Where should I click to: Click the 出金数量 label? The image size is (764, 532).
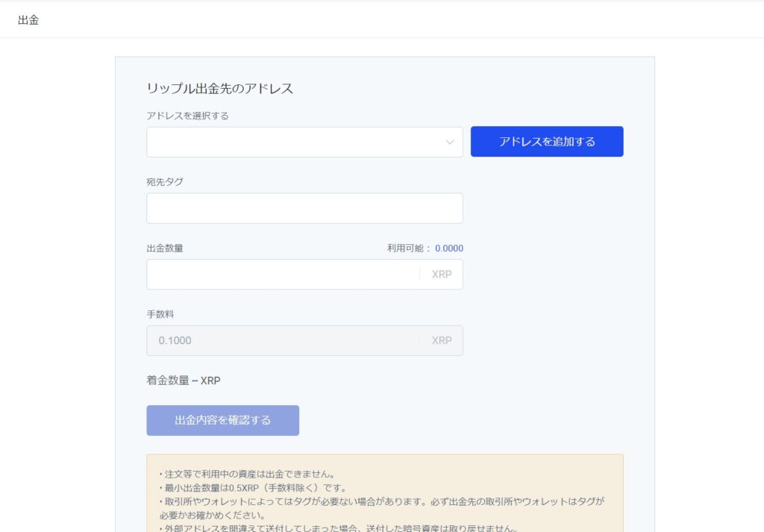coord(165,248)
